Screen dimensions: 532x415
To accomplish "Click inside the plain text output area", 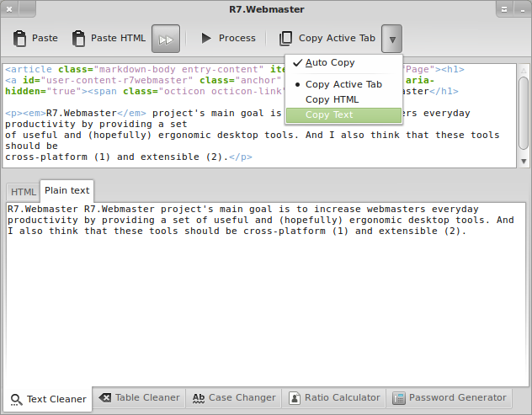I will 266,295.
